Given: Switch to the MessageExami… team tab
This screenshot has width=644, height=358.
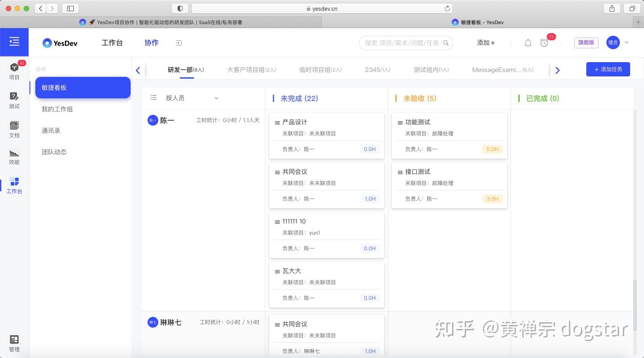Looking at the screenshot, I should (503, 70).
